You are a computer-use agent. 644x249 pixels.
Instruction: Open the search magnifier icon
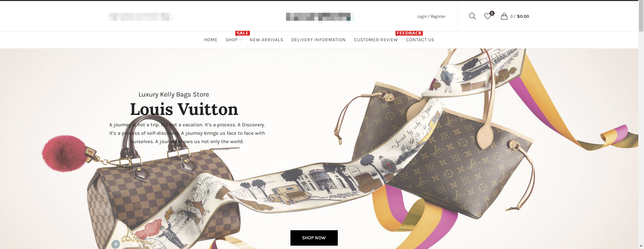click(472, 16)
